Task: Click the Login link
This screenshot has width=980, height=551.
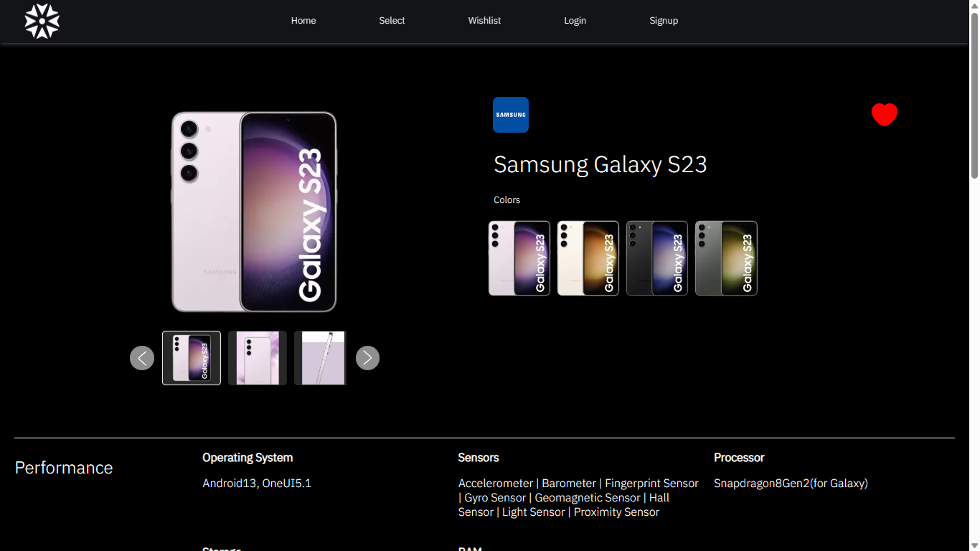Action: [x=575, y=21]
